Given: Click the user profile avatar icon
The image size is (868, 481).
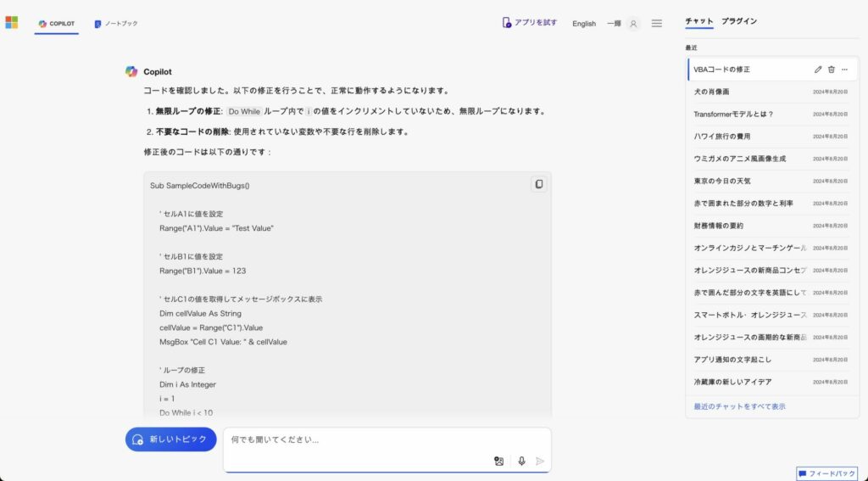Looking at the screenshot, I should (633, 24).
